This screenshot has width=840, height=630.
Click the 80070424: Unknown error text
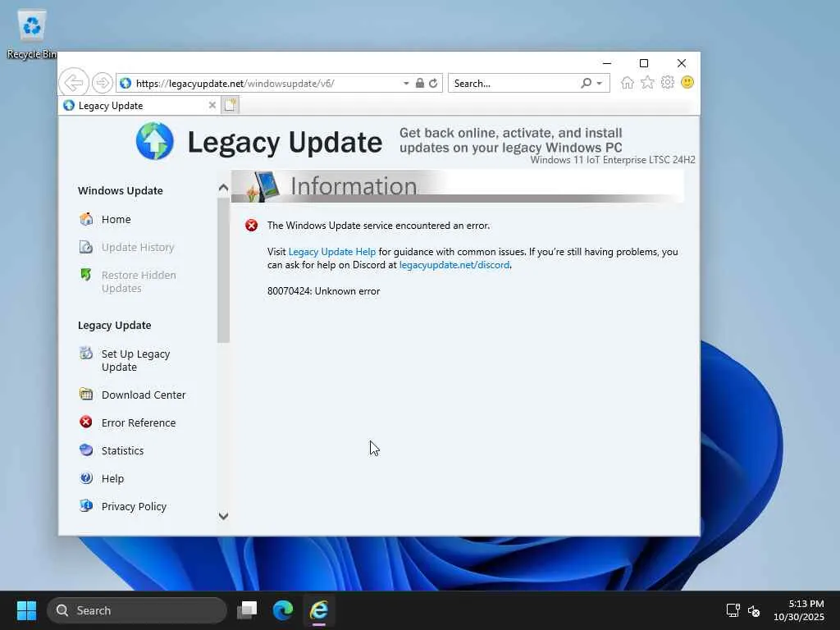[323, 291]
